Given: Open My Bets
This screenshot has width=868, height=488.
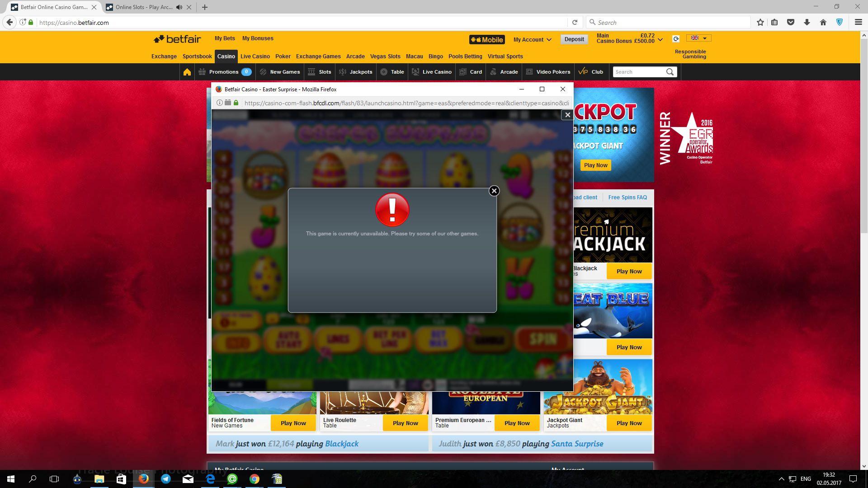Looking at the screenshot, I should point(225,38).
